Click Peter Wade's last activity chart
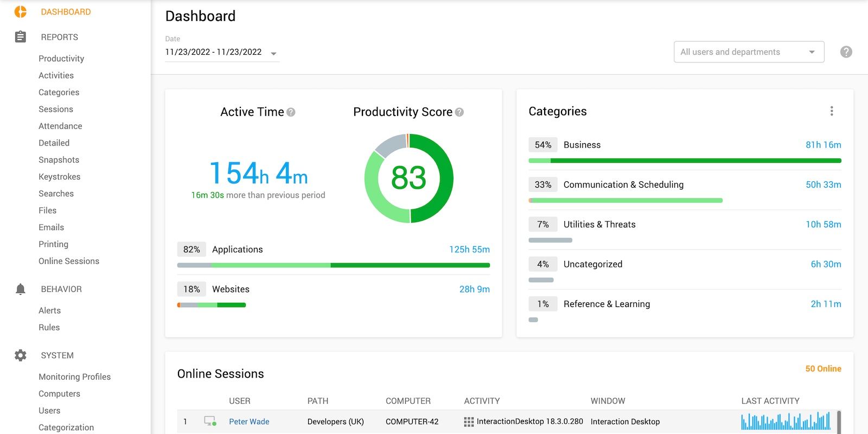The height and width of the screenshot is (434, 868). tap(786, 422)
